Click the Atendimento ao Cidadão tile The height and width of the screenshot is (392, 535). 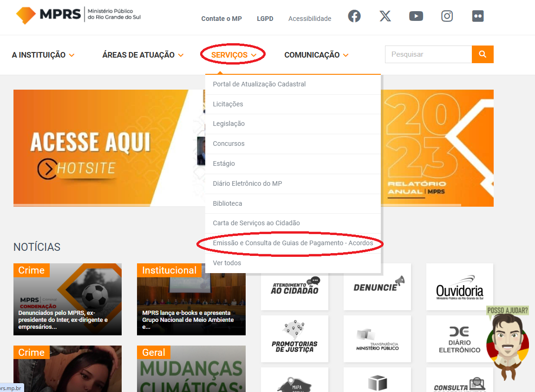[294, 287]
